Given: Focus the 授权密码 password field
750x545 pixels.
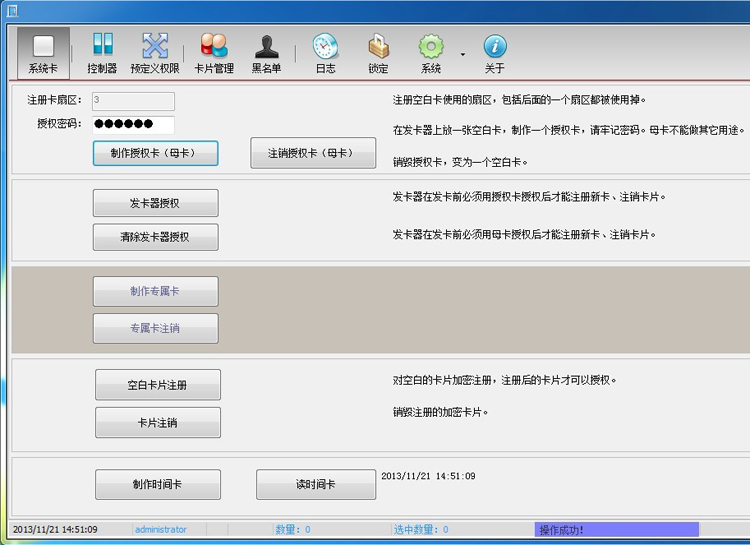Looking at the screenshot, I should click(x=133, y=124).
